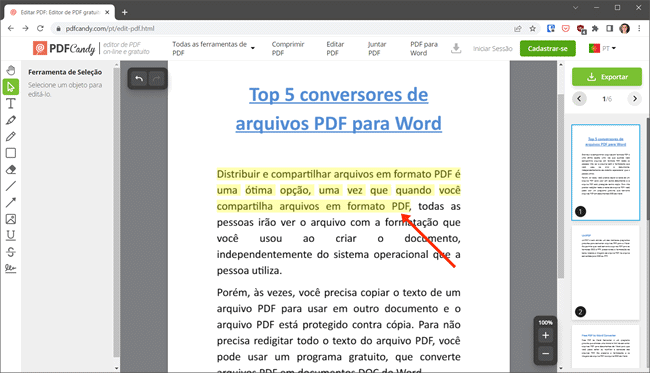Click the PDF Candy logo
650x373 pixels.
[64, 48]
